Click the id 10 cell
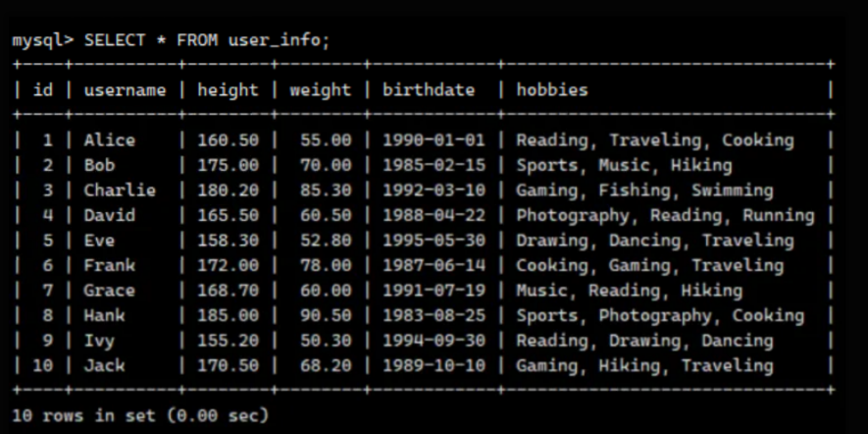This screenshot has width=868, height=434. click(x=42, y=366)
